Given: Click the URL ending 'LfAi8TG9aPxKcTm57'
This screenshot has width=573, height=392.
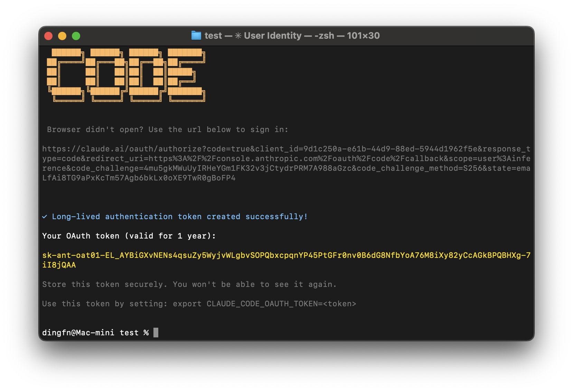Looking at the screenshot, I should pos(139,178).
